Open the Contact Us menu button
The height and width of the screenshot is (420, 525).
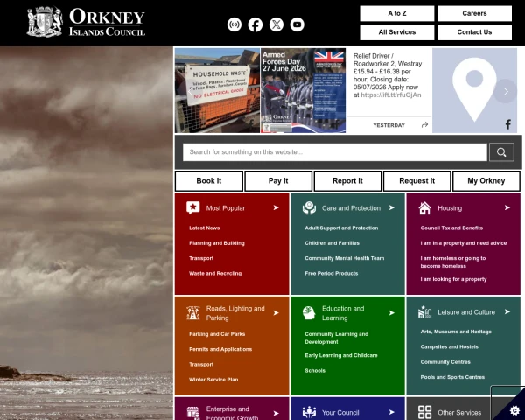point(474,32)
